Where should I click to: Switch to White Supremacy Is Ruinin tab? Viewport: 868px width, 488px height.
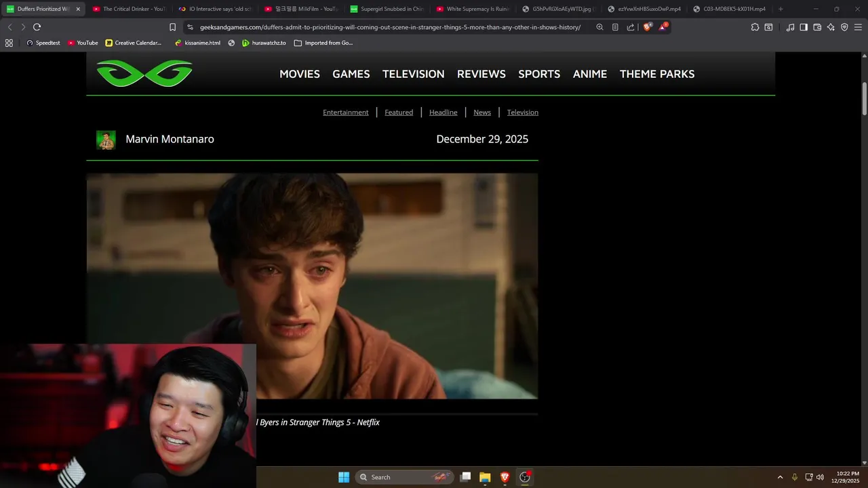tap(473, 9)
